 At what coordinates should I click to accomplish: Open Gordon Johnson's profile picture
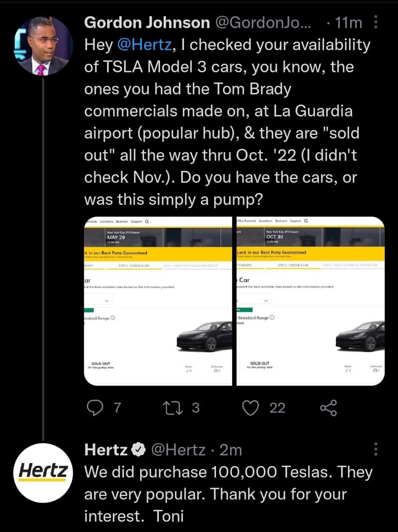(43, 46)
